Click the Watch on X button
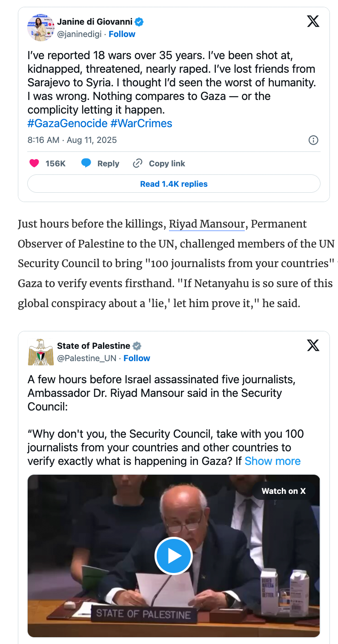Screen dimensions: 338x644 pyautogui.click(x=284, y=491)
